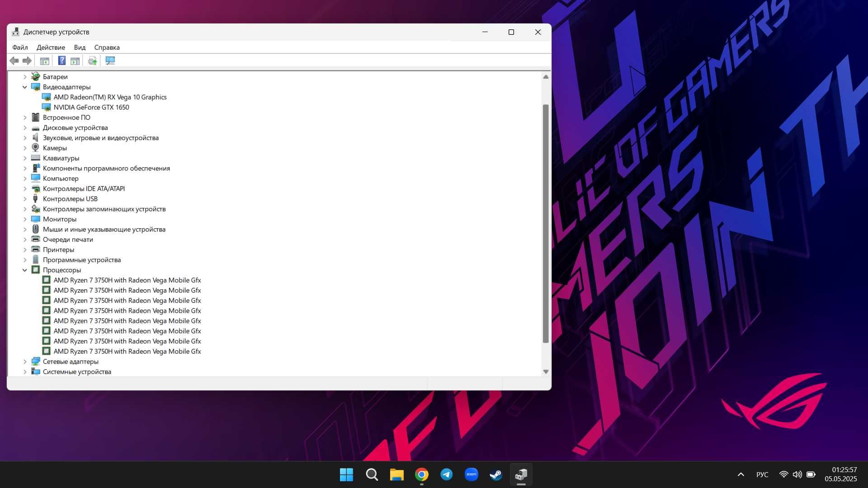Image resolution: width=868 pixels, height=488 pixels.
Task: Expand the Системные устройства node
Action: tap(25, 371)
